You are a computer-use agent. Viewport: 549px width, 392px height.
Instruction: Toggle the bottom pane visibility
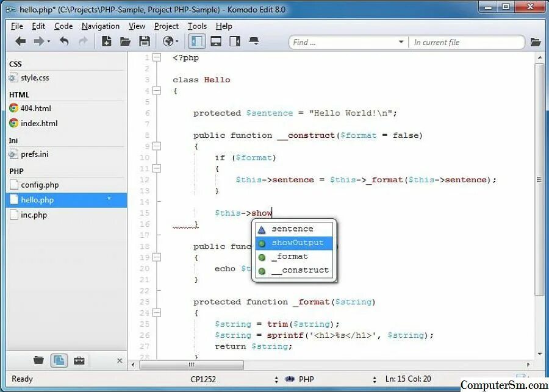(x=216, y=41)
